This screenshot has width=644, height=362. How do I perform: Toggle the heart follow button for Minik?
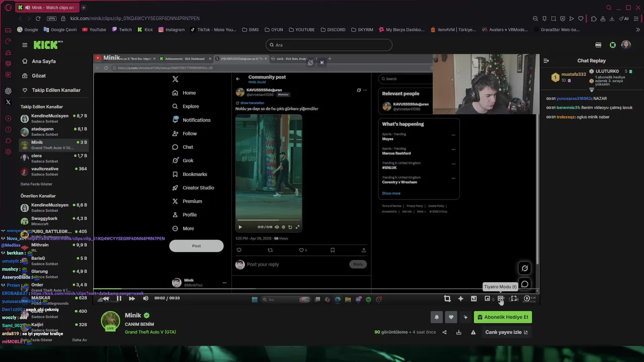pos(451,317)
